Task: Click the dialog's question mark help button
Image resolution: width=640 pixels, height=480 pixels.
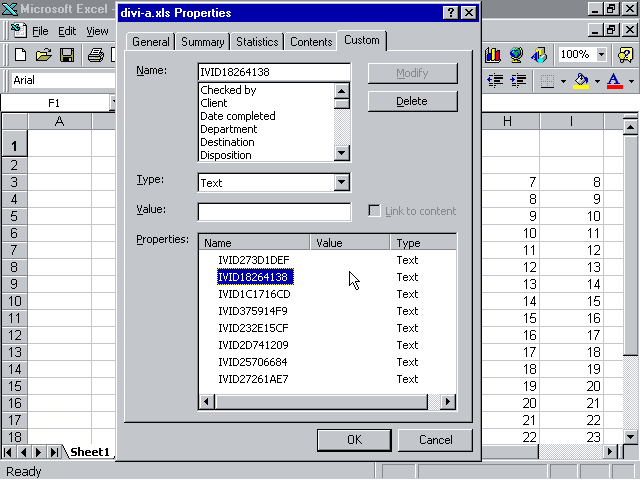Action: pos(450,13)
